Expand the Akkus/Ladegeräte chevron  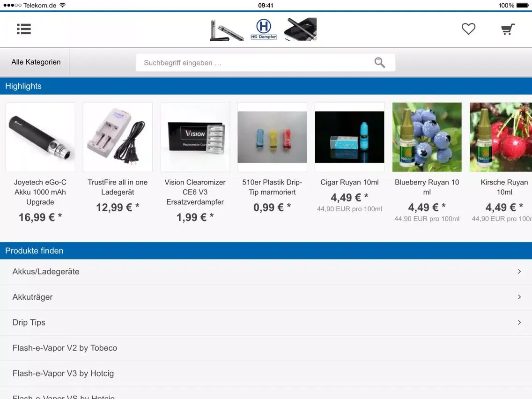pyautogui.click(x=519, y=272)
